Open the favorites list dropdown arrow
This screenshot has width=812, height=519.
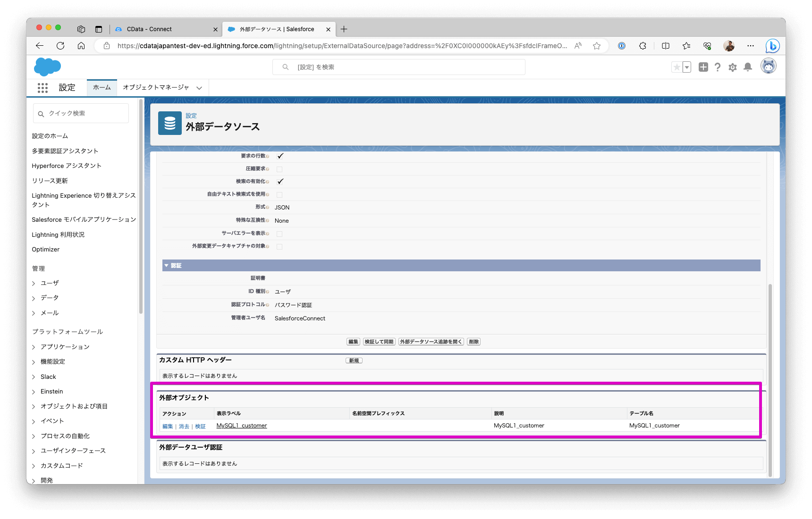pos(687,67)
